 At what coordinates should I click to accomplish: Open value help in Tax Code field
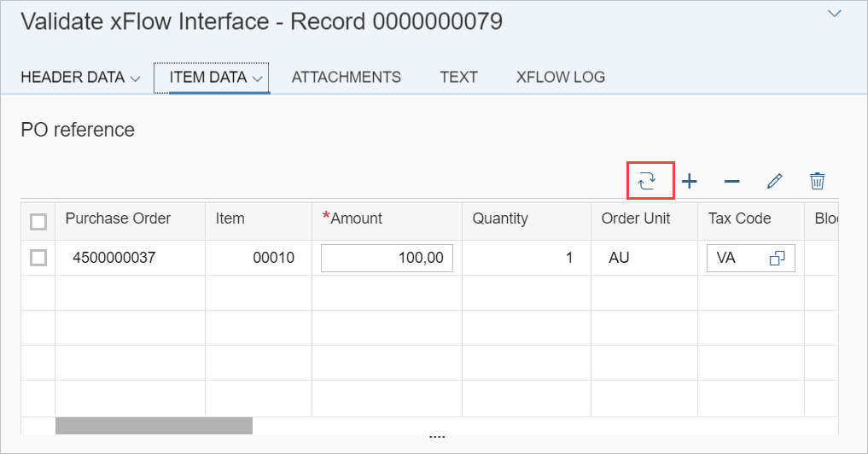(777, 259)
